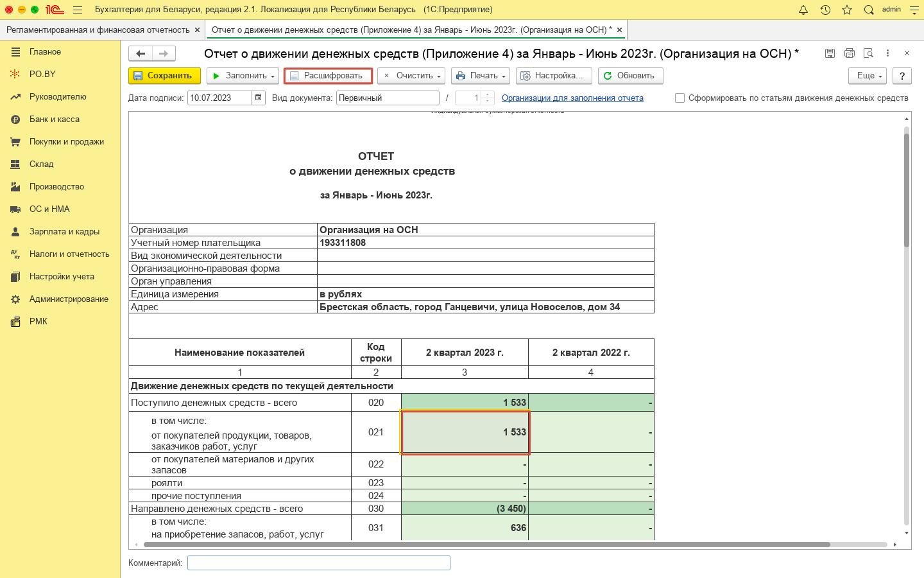Viewport: 924px width, 578px height.
Task: Select the row 022 value for 2023
Action: [465, 464]
